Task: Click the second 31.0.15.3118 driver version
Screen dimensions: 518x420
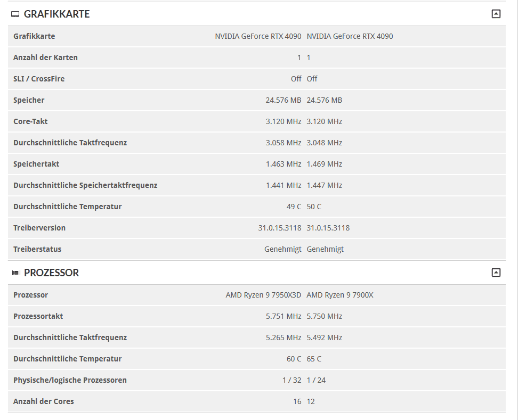Action: pyautogui.click(x=328, y=228)
